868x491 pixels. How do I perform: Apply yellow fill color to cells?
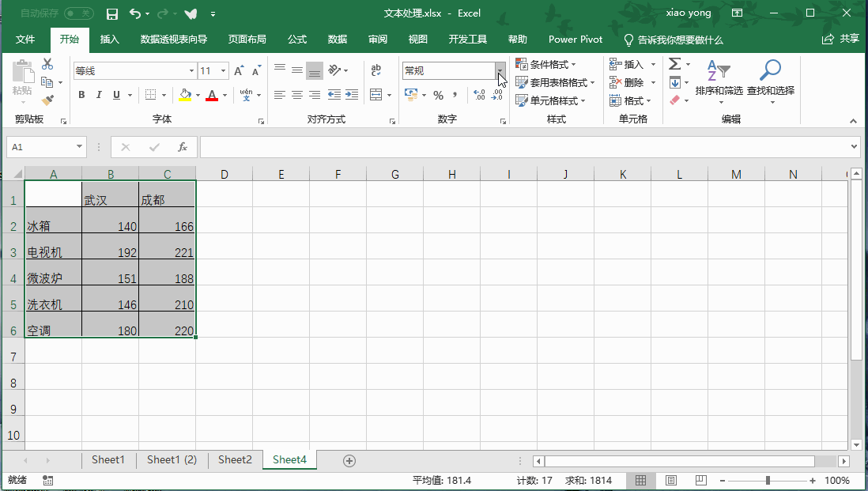coord(185,95)
